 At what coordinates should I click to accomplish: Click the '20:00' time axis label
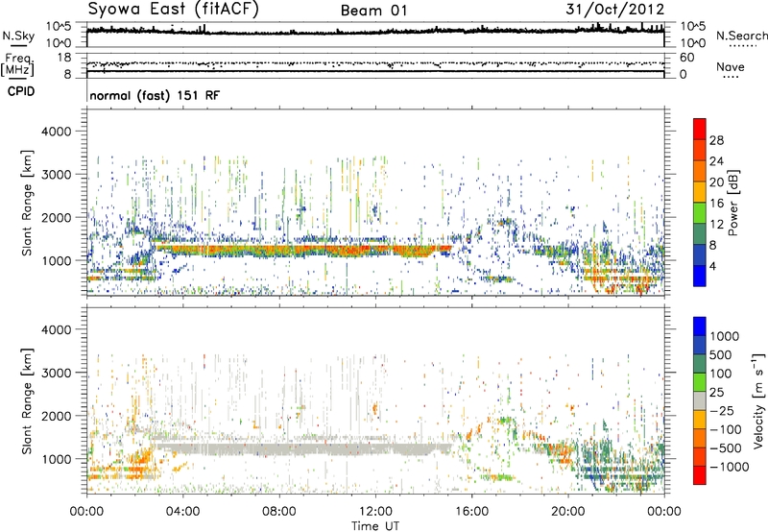coord(567,512)
